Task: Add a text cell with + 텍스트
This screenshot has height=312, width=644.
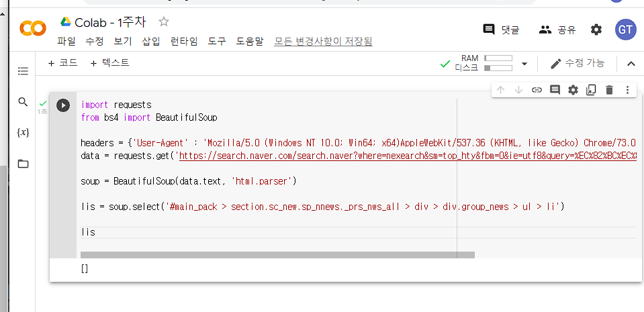Action: pos(109,63)
